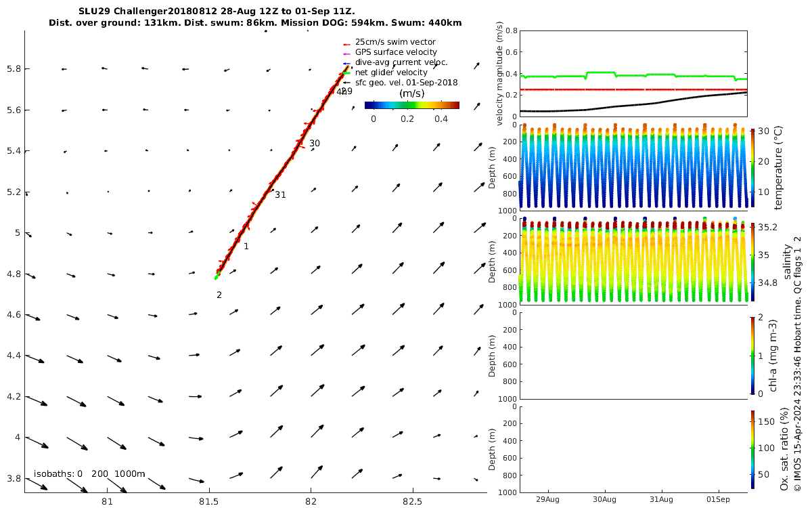Image resolution: width=812 pixels, height=508 pixels.
Task: Click the '01Sep' time axis label
Action: 719,499
